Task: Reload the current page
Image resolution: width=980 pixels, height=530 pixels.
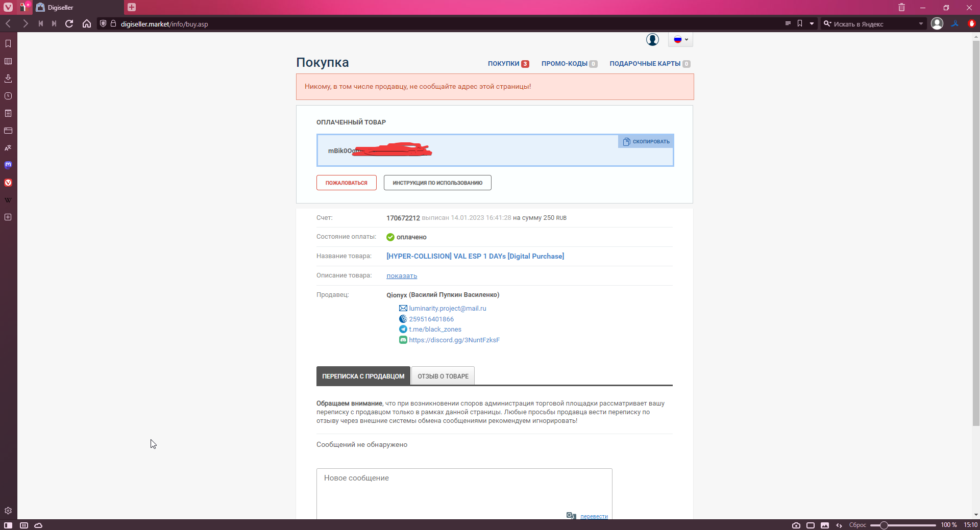Action: tap(69, 23)
